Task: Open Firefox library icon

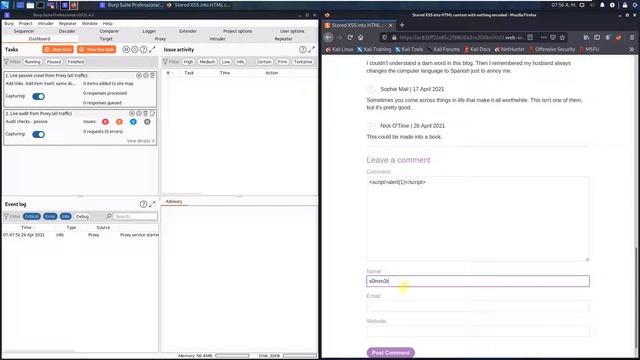Action: pyautogui.click(x=586, y=37)
